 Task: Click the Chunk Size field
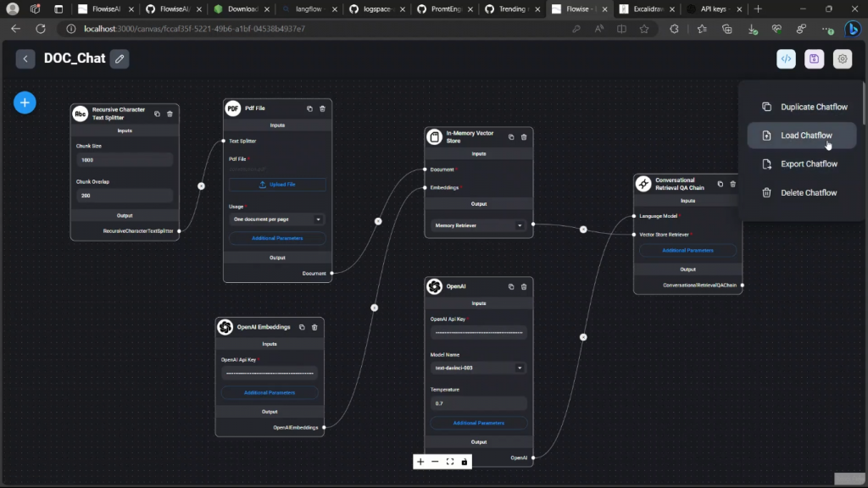pyautogui.click(x=125, y=160)
